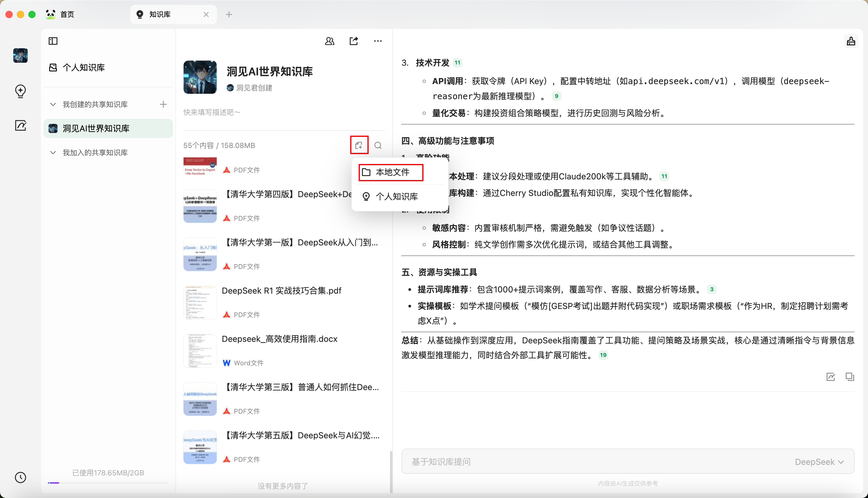868x498 pixels.
Task: Create new shared knowledge base plus button
Action: tap(163, 104)
